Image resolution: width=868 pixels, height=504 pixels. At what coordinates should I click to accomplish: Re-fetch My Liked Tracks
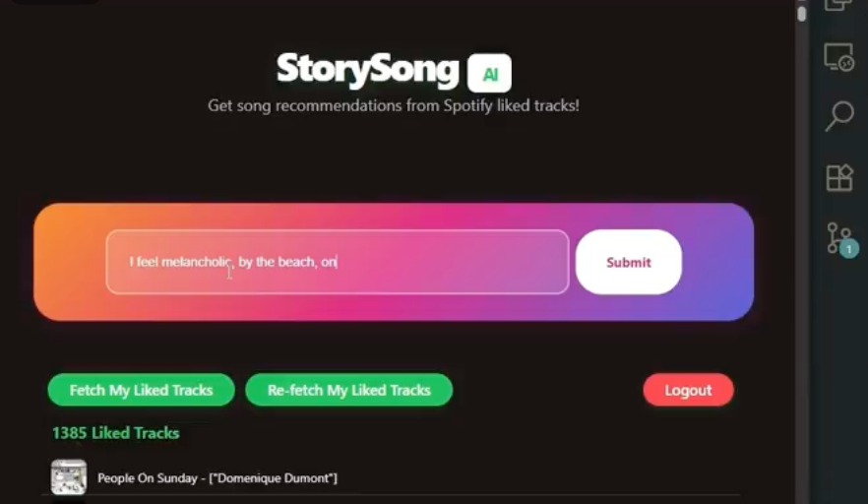coord(348,390)
